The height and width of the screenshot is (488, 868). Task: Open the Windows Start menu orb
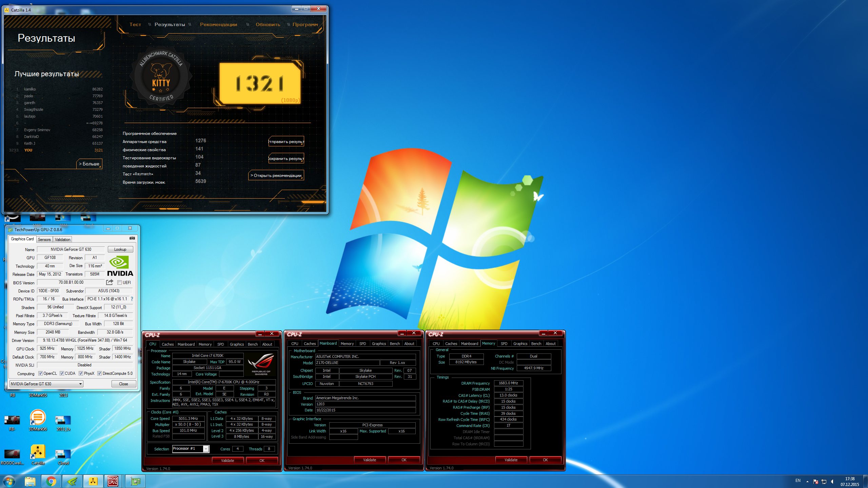coord(9,481)
